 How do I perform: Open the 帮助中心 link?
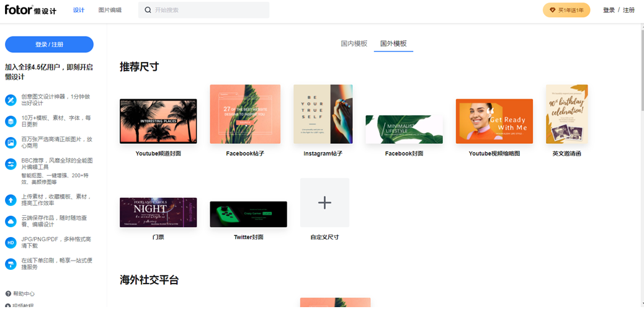point(24,293)
